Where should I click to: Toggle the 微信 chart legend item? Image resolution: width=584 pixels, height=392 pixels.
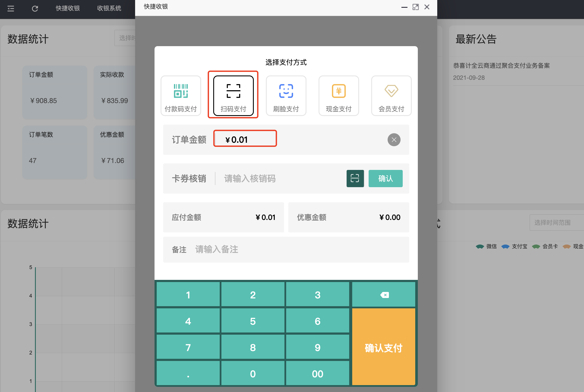pyautogui.click(x=486, y=246)
